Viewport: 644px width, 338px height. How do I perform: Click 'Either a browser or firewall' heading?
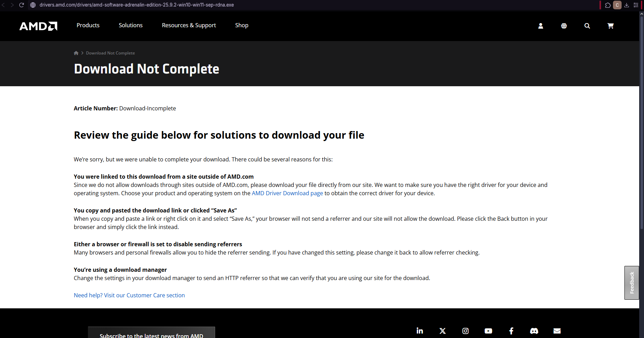pyautogui.click(x=158, y=244)
